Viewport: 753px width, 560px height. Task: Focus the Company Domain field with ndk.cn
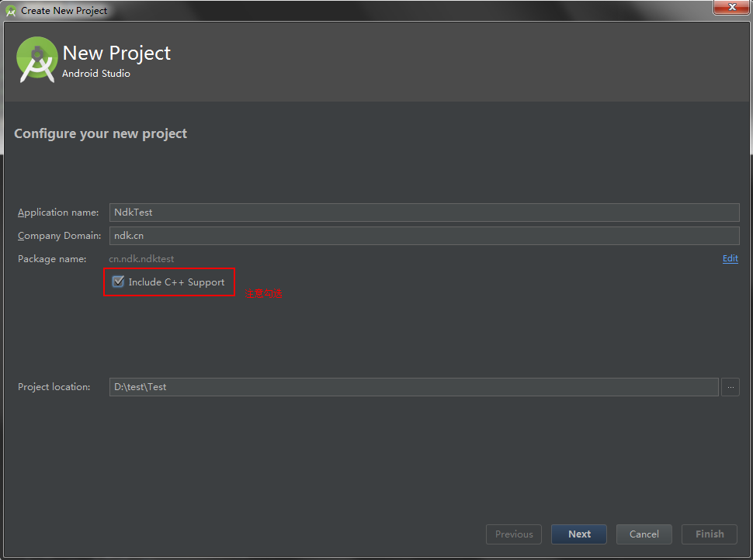tap(424, 236)
